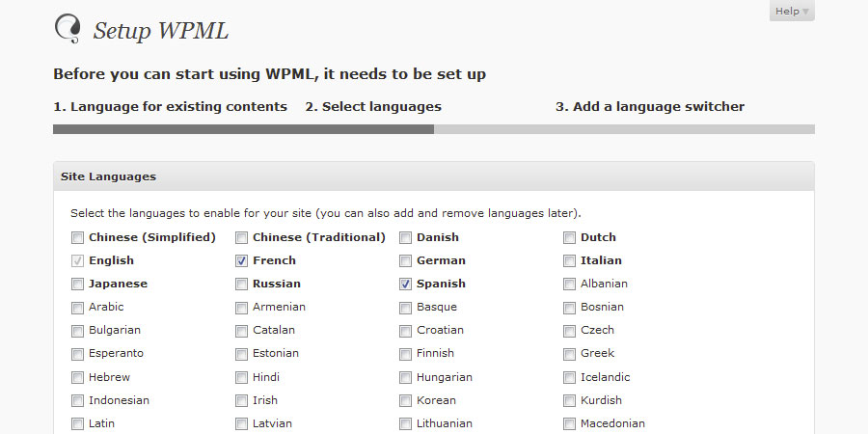The image size is (868, 434).
Task: Click step 1 Language for existing contents
Action: point(170,107)
